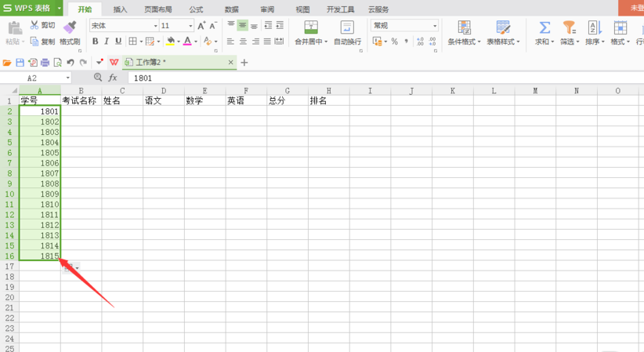Click the Copy (复制) button

[x=43, y=42]
